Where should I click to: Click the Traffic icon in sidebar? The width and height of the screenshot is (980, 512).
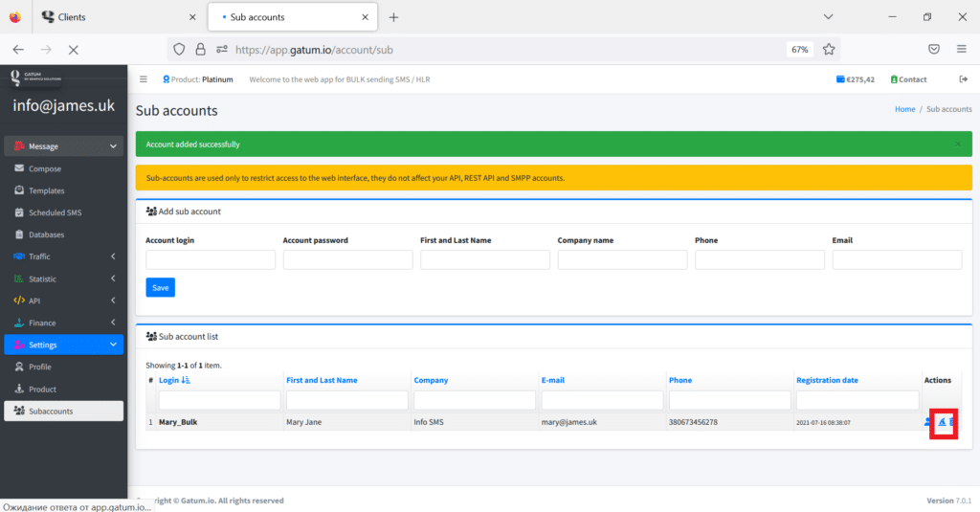tap(19, 256)
